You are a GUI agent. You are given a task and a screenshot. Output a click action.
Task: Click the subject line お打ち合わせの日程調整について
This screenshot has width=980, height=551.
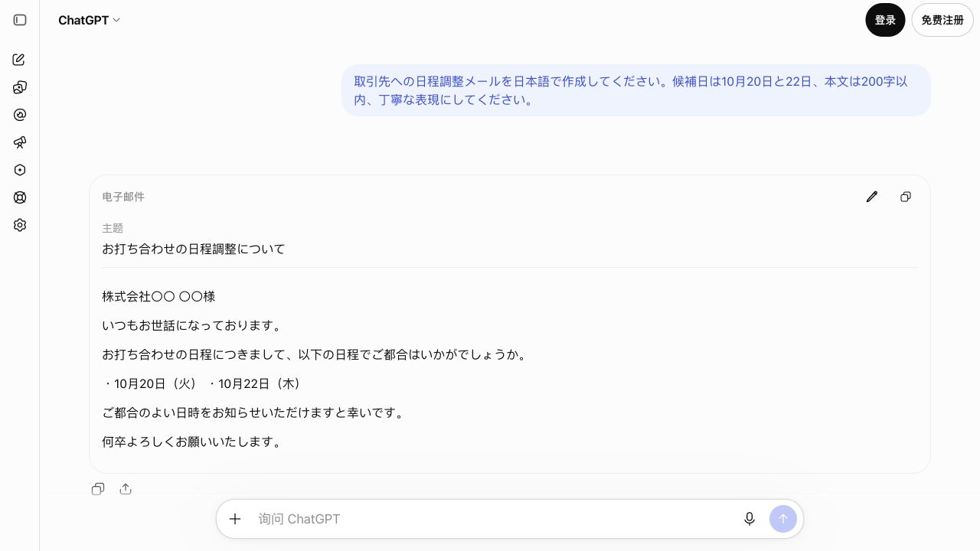point(194,249)
